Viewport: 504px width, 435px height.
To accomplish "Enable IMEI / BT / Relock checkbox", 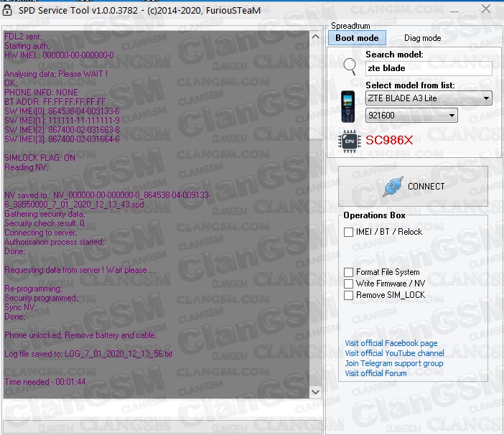I will [x=348, y=232].
